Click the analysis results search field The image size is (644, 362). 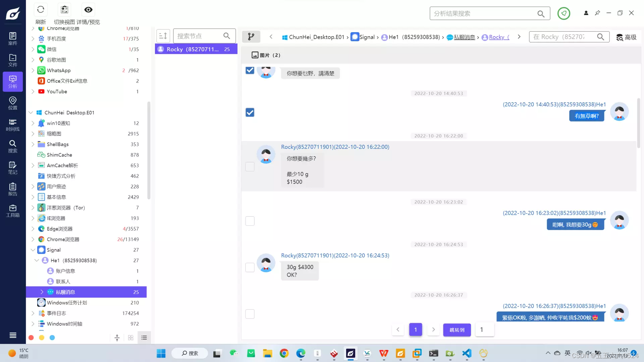pos(483,13)
